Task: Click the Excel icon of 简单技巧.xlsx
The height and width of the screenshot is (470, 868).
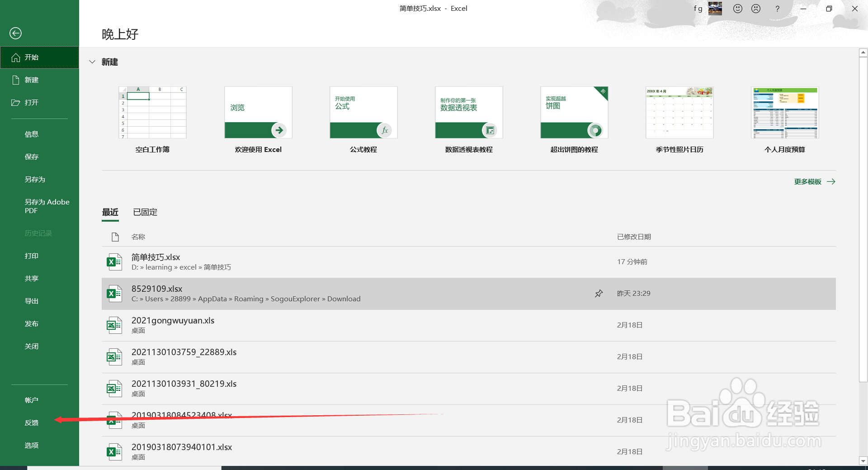Action: [x=114, y=262]
